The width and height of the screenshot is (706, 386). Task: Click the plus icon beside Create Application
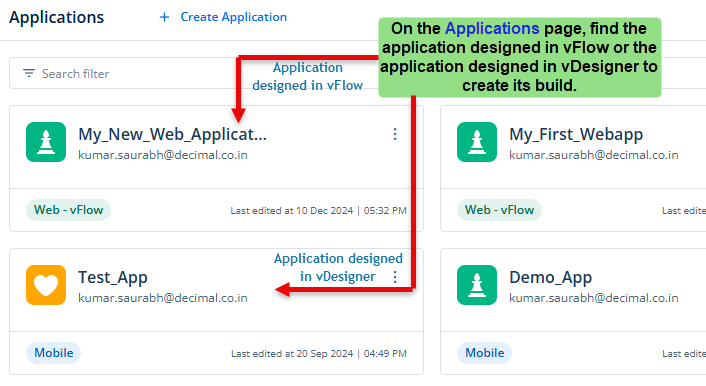tap(164, 17)
